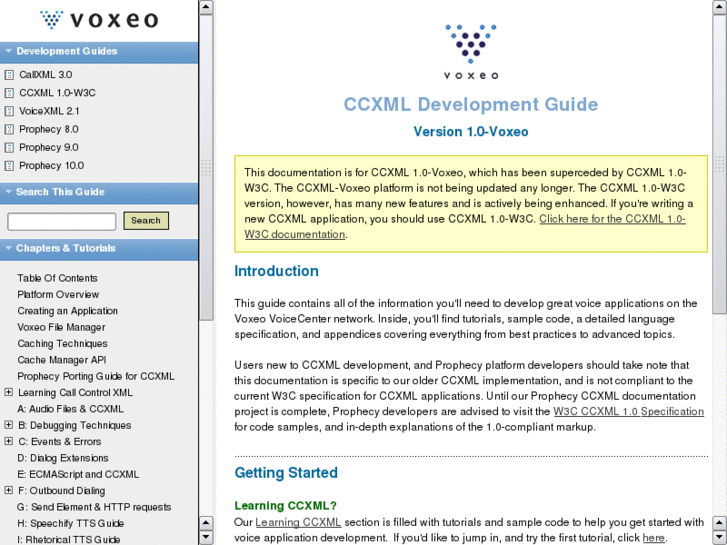Click sidebar scrollbar down arrow at bottom

[206, 538]
